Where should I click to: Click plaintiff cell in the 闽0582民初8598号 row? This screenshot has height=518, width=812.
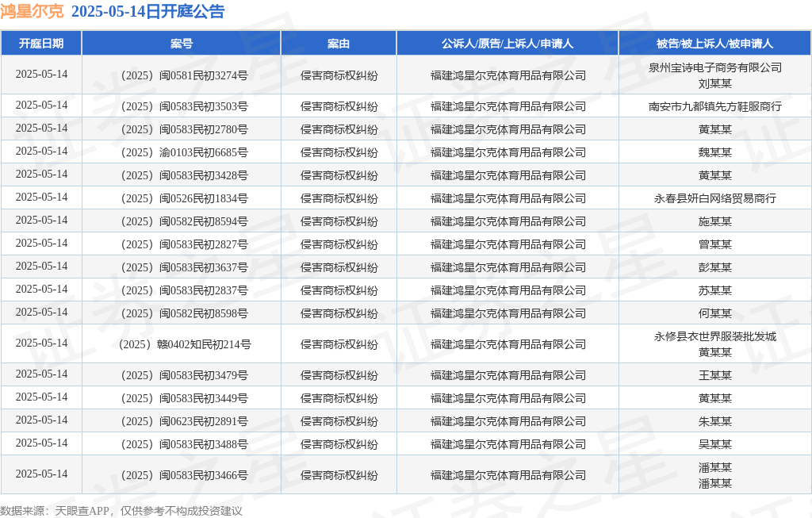point(508,314)
